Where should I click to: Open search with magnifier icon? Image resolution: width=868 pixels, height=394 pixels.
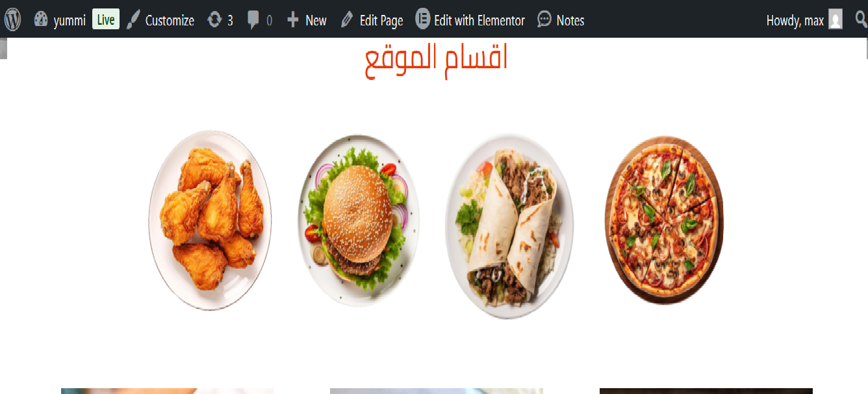862,20
